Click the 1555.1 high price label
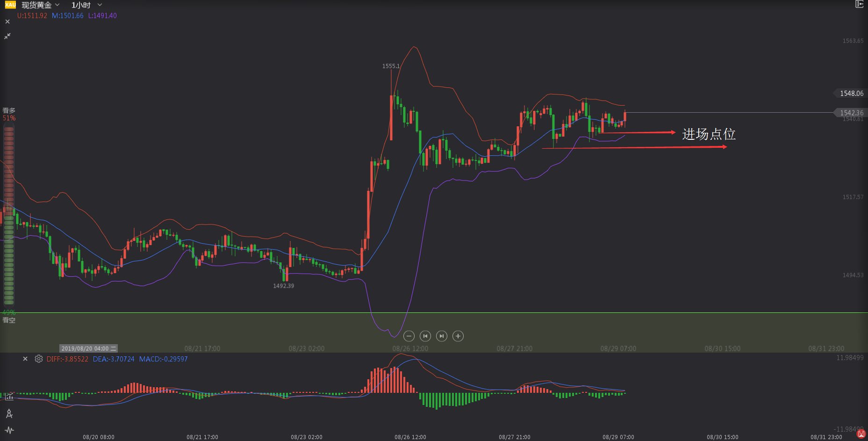Screen dimensions: 868x441 [391, 66]
